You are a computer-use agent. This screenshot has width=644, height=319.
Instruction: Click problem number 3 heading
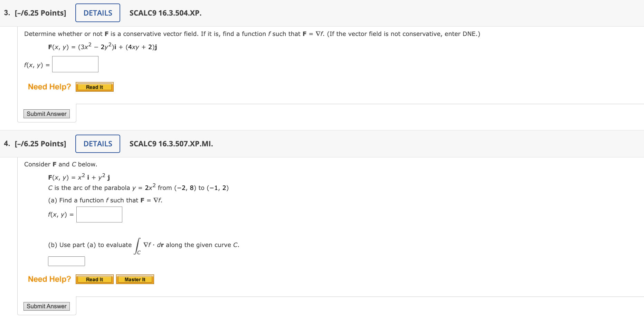pyautogui.click(x=6, y=12)
